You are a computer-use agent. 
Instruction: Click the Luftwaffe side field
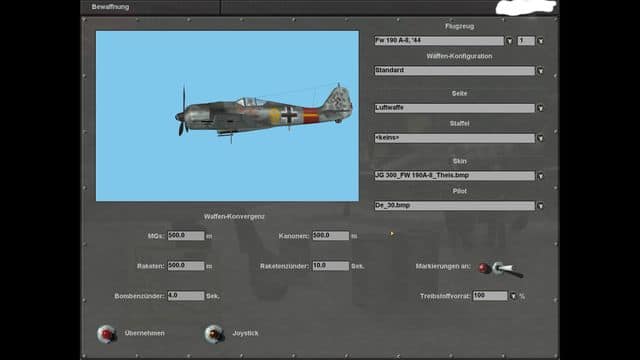[x=454, y=108]
